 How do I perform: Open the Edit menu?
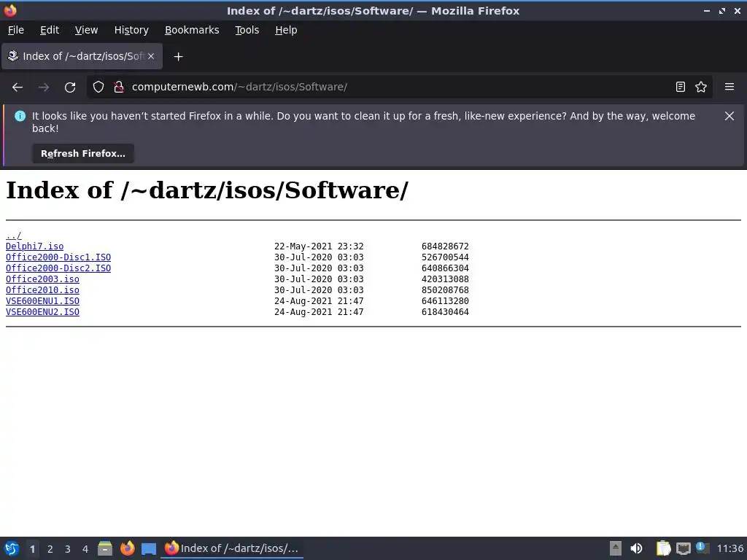click(50, 30)
